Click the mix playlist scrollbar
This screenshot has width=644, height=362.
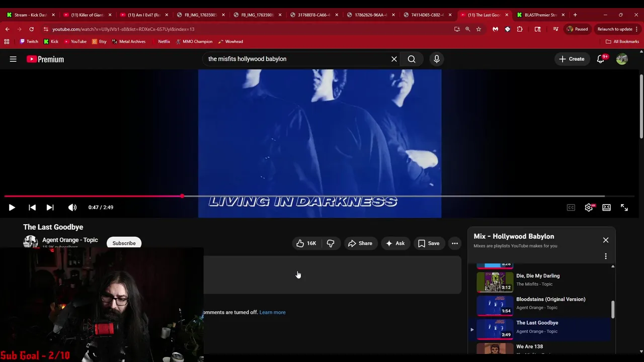click(x=613, y=310)
